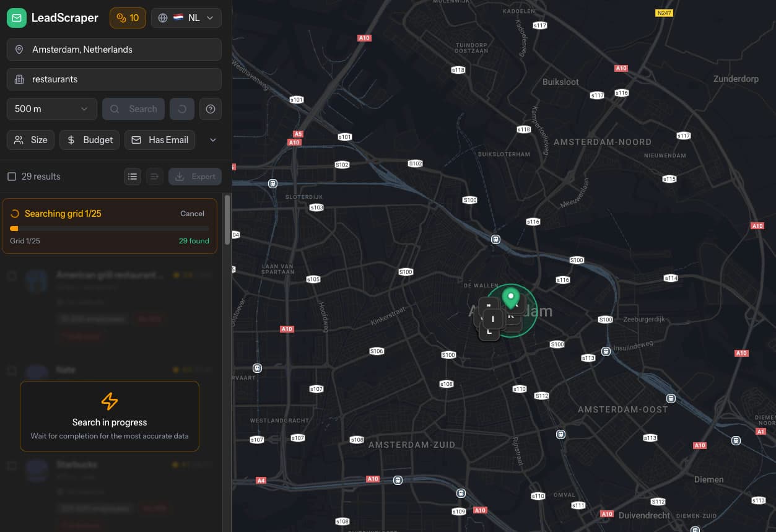Screen dimensions: 776x532
Task: Check the Starbucks result checkbox
Action: pos(11,465)
